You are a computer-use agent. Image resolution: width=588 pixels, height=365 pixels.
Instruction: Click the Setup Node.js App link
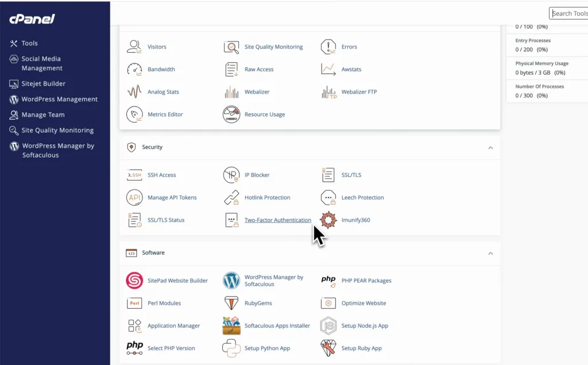pos(365,325)
